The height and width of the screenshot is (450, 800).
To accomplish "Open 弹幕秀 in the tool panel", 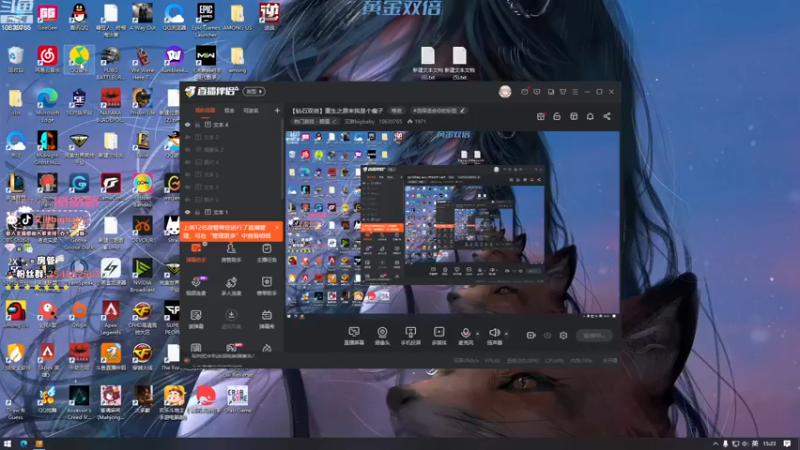I will coord(266,319).
